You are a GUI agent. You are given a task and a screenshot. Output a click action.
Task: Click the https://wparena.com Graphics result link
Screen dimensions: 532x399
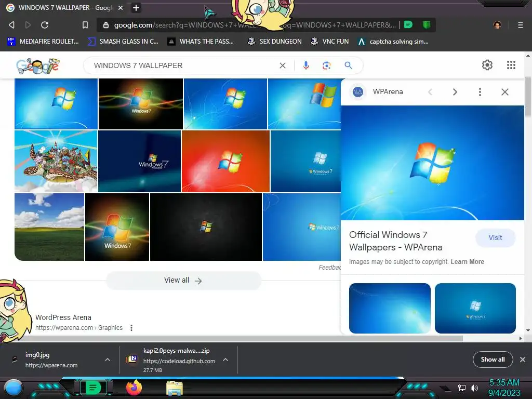tap(79, 328)
